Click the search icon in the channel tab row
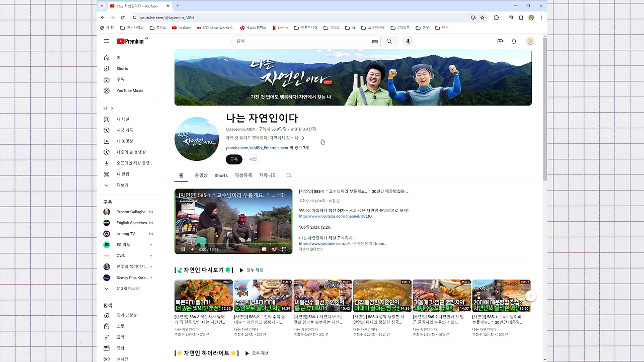 click(289, 175)
